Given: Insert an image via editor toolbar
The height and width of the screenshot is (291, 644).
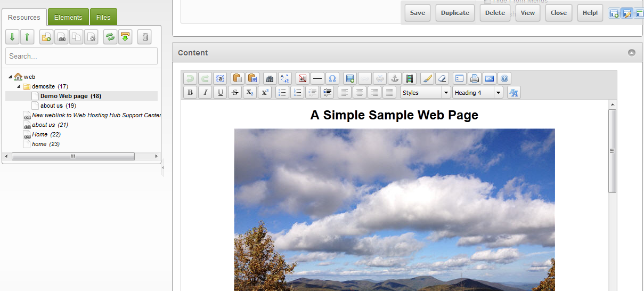Looking at the screenshot, I should [349, 79].
